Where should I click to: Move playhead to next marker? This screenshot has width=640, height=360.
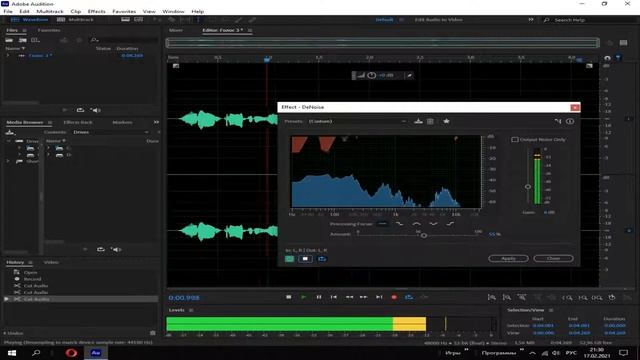point(379,297)
